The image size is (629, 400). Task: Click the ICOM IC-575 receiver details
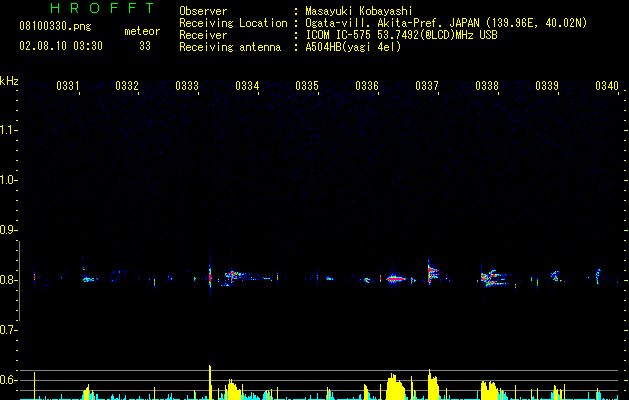(x=401, y=35)
